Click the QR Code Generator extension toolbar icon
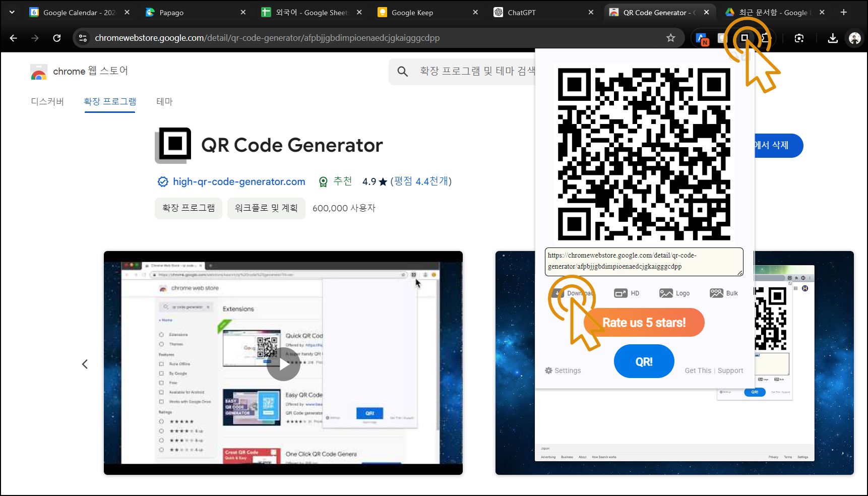The image size is (868, 496). [x=744, y=38]
